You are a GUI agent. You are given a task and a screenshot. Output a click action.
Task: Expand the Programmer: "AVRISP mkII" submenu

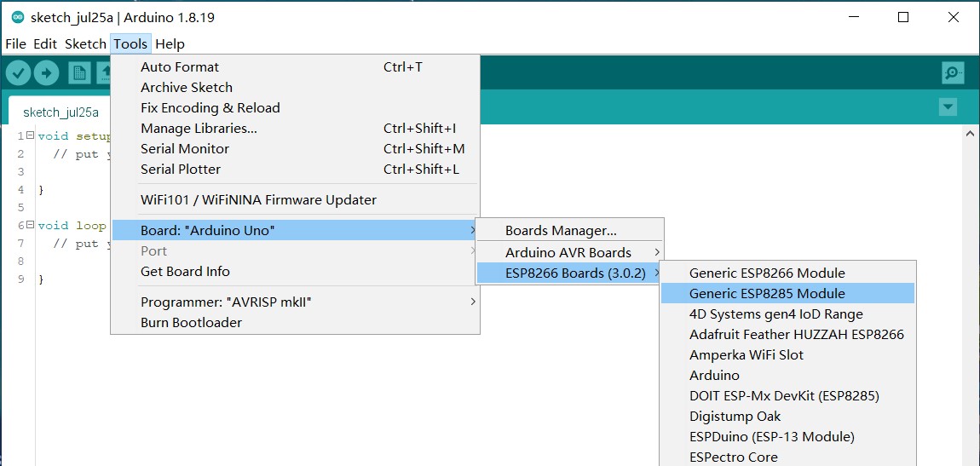pyautogui.click(x=295, y=302)
